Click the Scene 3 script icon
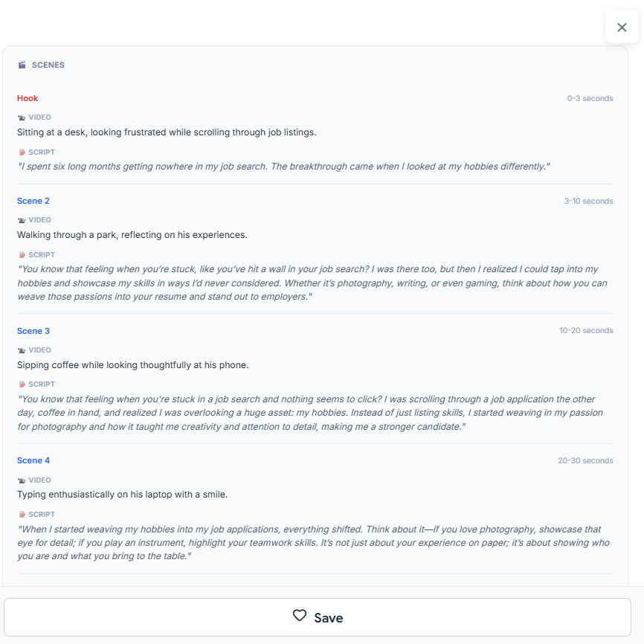644x644 pixels. coord(22,384)
